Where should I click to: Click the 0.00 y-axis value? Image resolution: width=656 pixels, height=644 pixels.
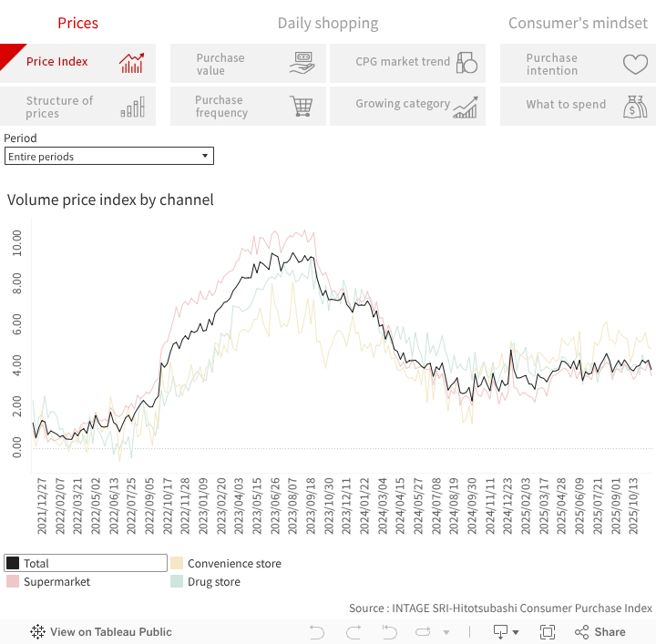click(x=16, y=447)
